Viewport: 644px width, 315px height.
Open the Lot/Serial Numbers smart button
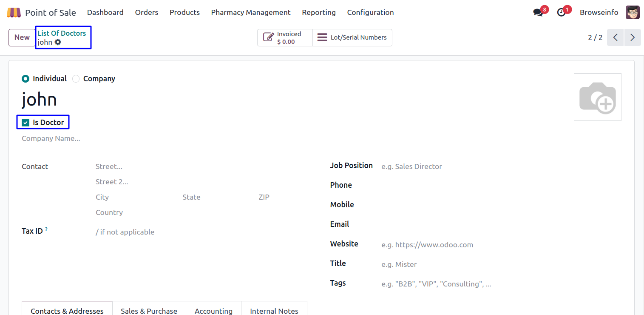(352, 37)
